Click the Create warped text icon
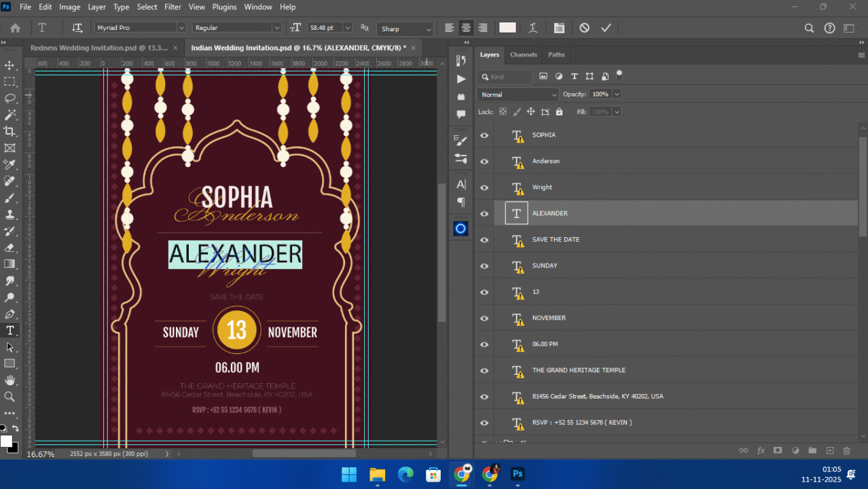 click(533, 28)
